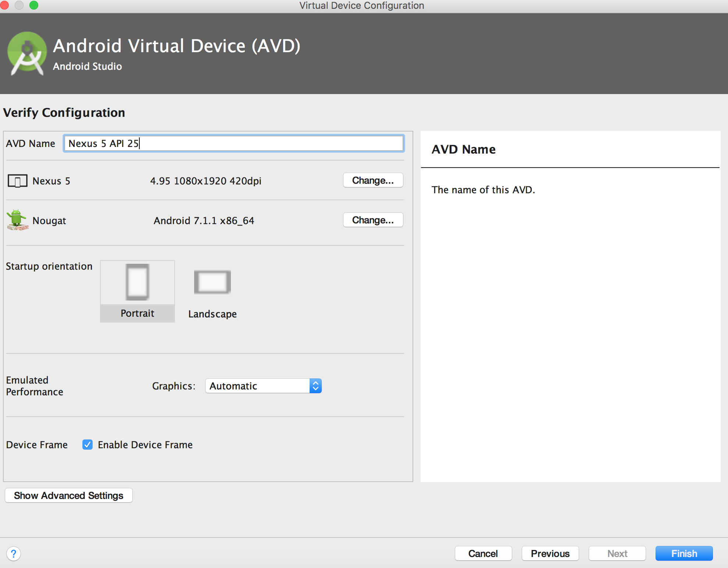Click the 'Device Frame' label
This screenshot has height=568, width=728.
tap(37, 445)
